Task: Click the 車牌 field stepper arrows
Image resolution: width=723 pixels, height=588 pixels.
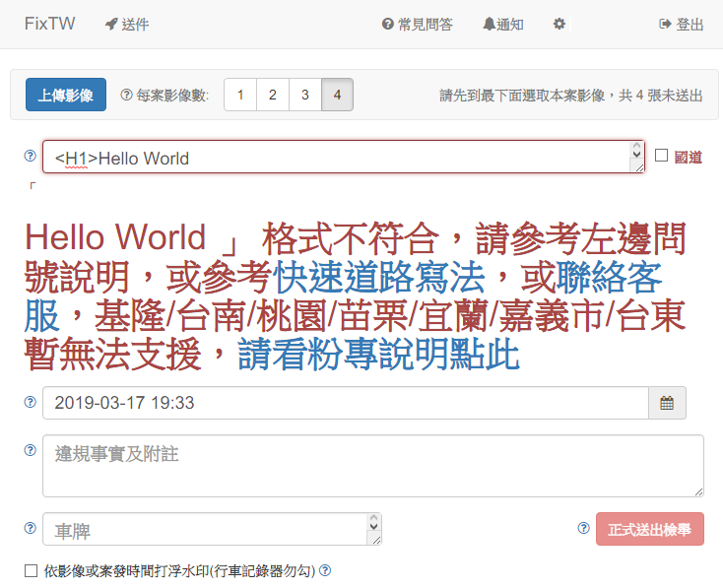Action: [x=374, y=523]
